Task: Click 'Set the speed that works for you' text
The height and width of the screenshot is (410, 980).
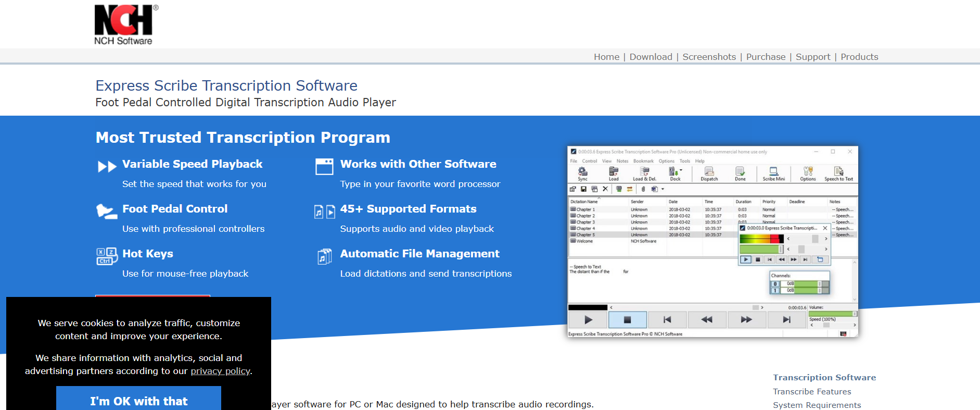Action: coord(194,184)
